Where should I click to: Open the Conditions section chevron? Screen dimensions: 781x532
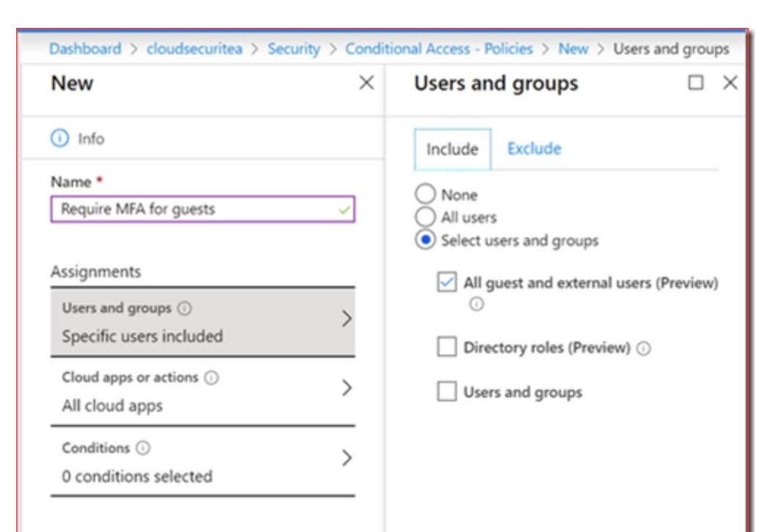tap(347, 459)
